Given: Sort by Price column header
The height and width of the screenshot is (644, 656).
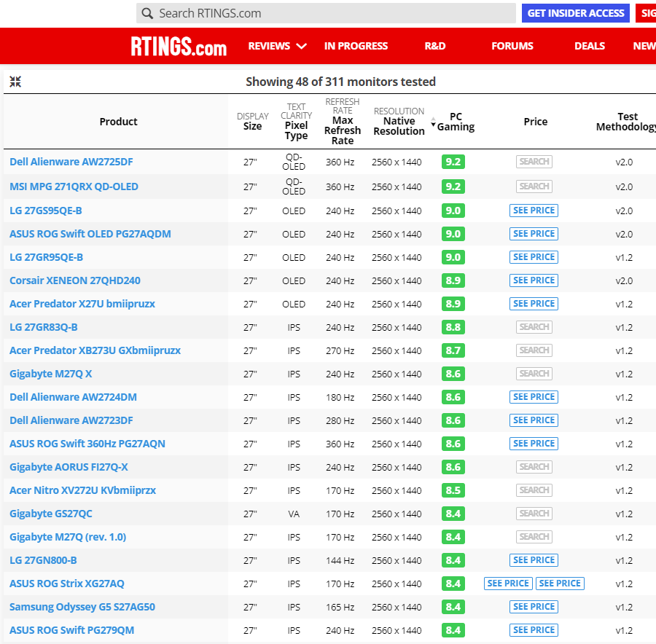Looking at the screenshot, I should tap(536, 122).
